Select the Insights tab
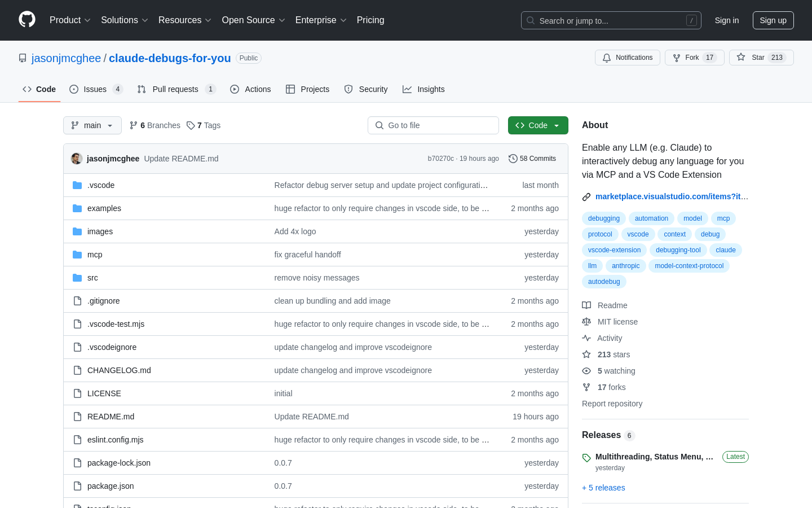Viewport: 812px width, 508px height. [x=423, y=89]
